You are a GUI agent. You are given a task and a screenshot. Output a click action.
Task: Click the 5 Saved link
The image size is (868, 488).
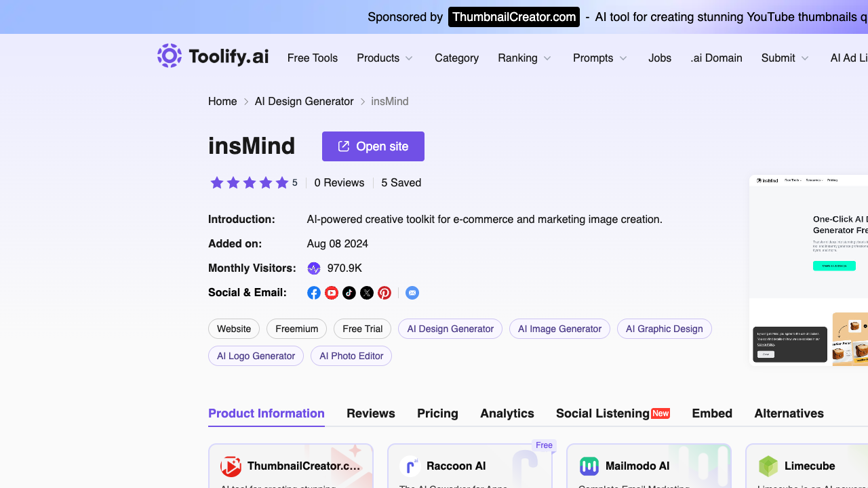click(x=401, y=183)
